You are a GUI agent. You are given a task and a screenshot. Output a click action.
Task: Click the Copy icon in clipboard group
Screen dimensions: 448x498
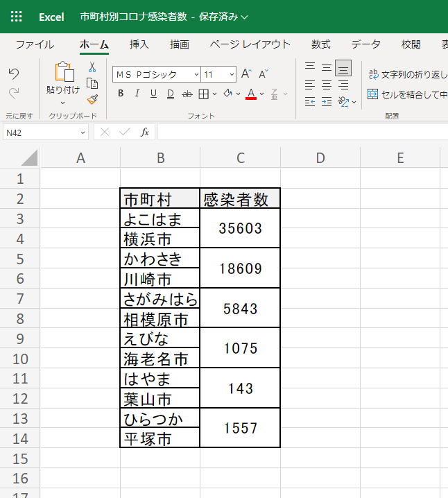click(x=92, y=83)
